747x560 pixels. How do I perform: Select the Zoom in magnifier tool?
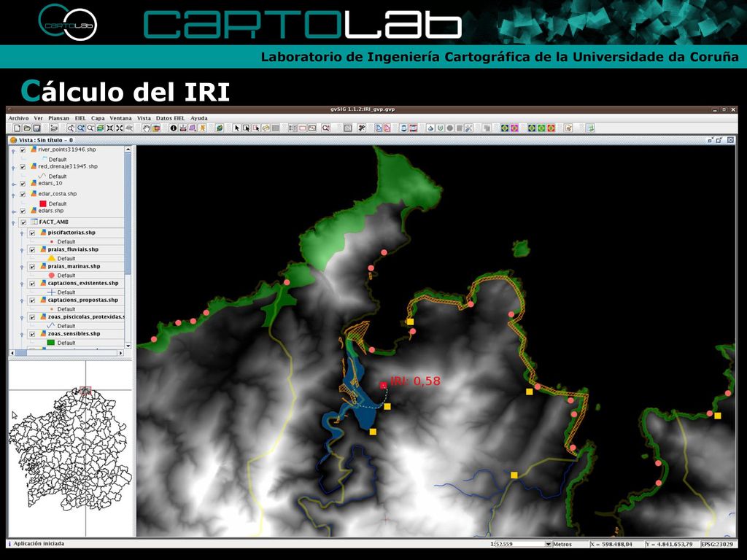coord(81,128)
